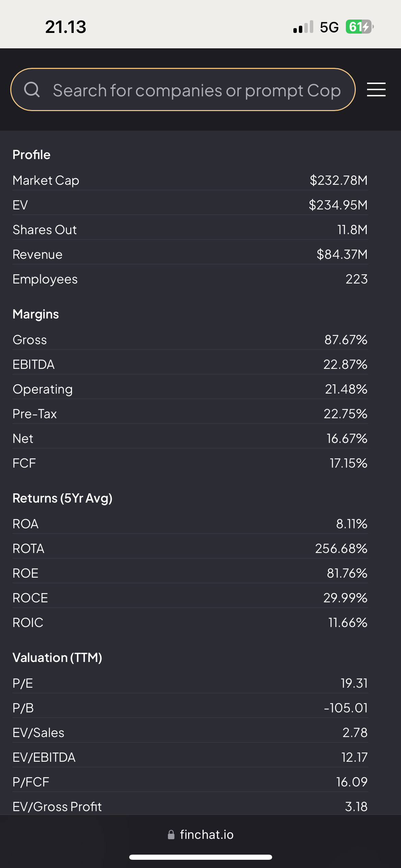
Task: Select the Market Cap row
Action: click(x=190, y=180)
